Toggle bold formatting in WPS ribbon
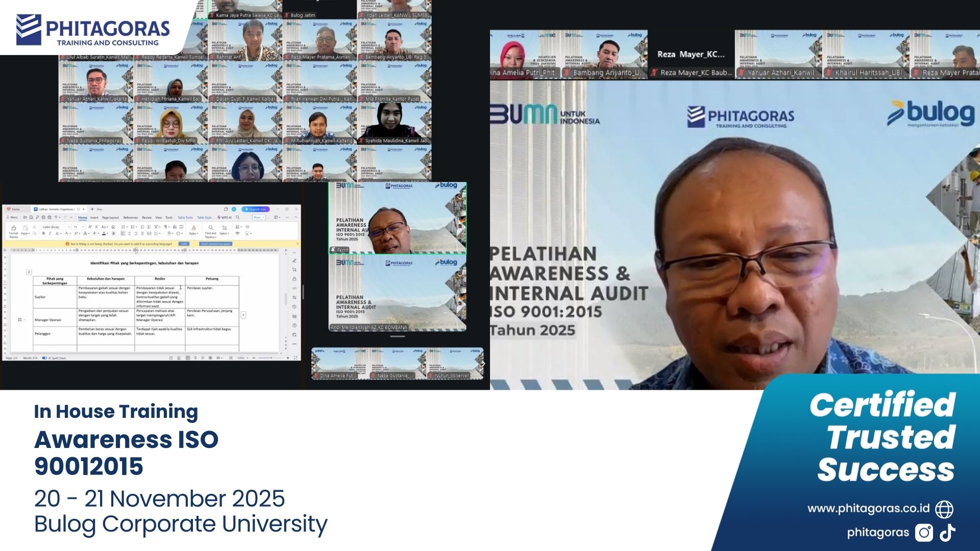The image size is (980, 551). point(43,233)
